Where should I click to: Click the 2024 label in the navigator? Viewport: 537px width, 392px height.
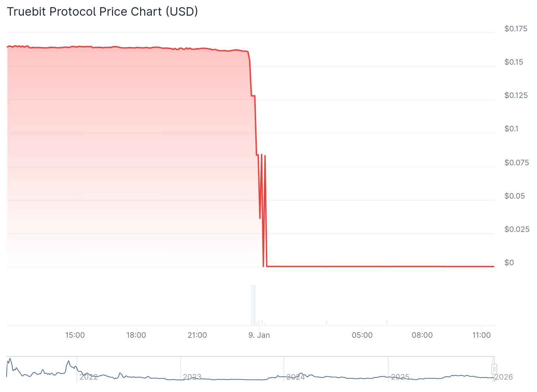(296, 377)
